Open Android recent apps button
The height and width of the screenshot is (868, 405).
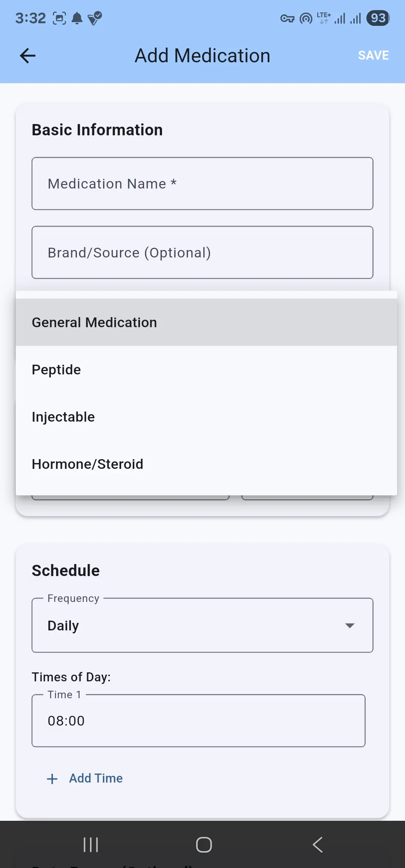91,845
